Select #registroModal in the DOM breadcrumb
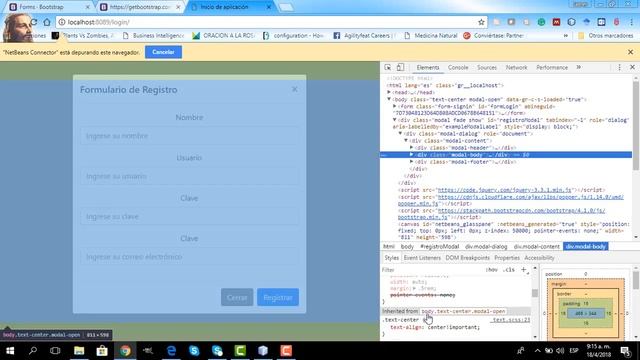Screen dimensions: 640x360 440,247
